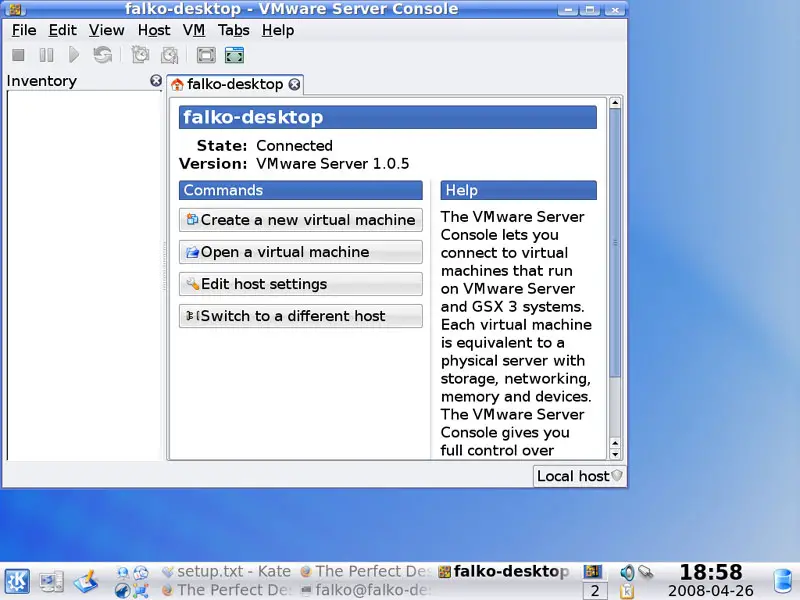Viewport: 800px width, 600px height.
Task: Click the volume speaker tray icon
Action: tap(627, 572)
